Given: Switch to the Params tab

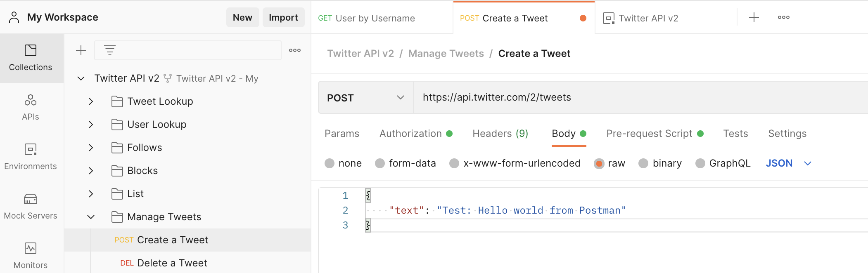Looking at the screenshot, I should click(x=342, y=134).
